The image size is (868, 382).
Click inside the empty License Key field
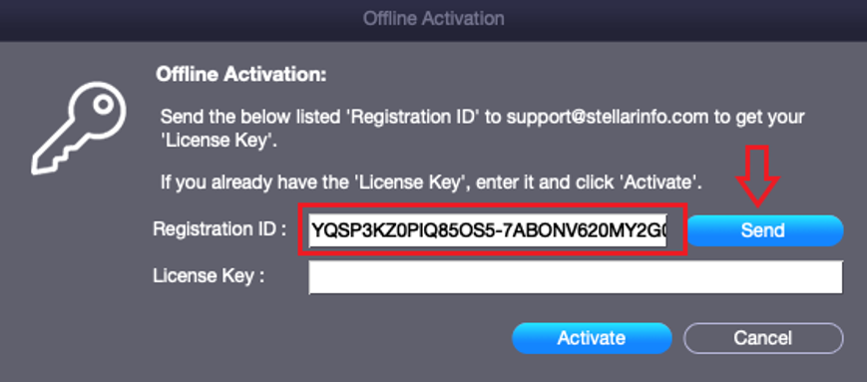pyautogui.click(x=576, y=277)
